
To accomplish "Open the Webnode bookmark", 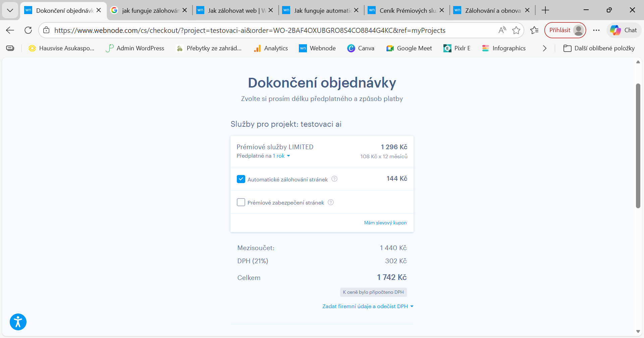I will point(317,48).
